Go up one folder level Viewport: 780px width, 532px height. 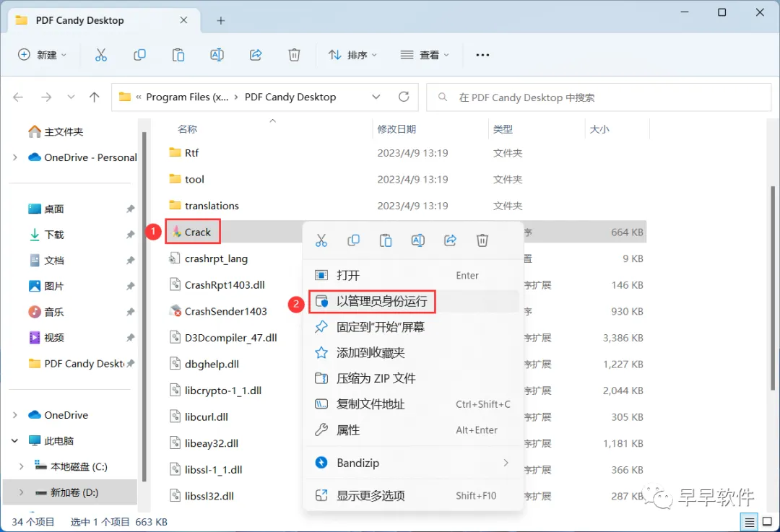(x=95, y=97)
